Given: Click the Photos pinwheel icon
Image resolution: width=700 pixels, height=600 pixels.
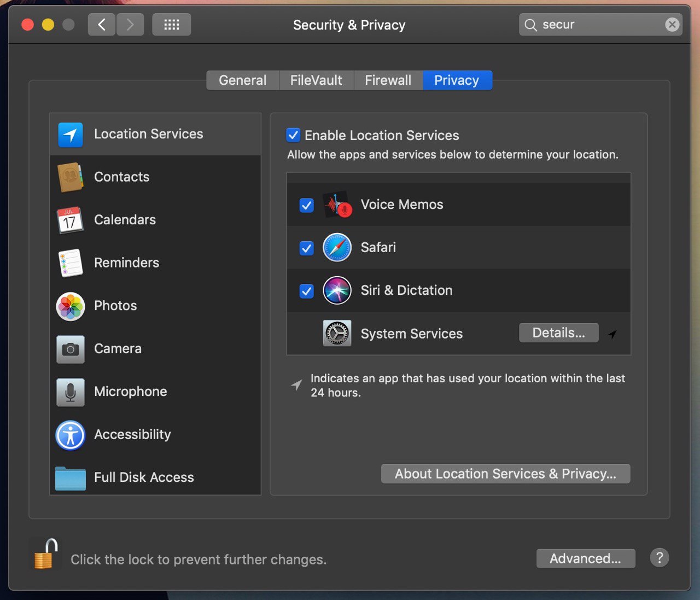Looking at the screenshot, I should [71, 306].
